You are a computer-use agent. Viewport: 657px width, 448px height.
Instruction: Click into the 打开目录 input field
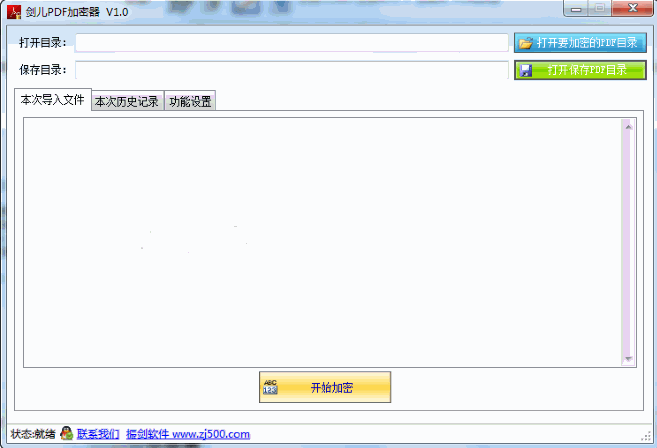292,43
